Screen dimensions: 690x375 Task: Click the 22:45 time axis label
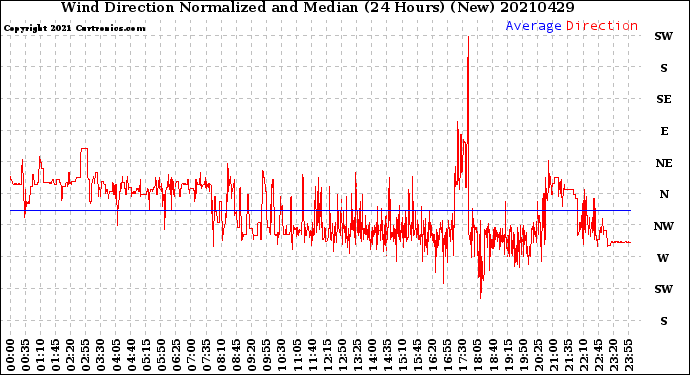click(598, 355)
